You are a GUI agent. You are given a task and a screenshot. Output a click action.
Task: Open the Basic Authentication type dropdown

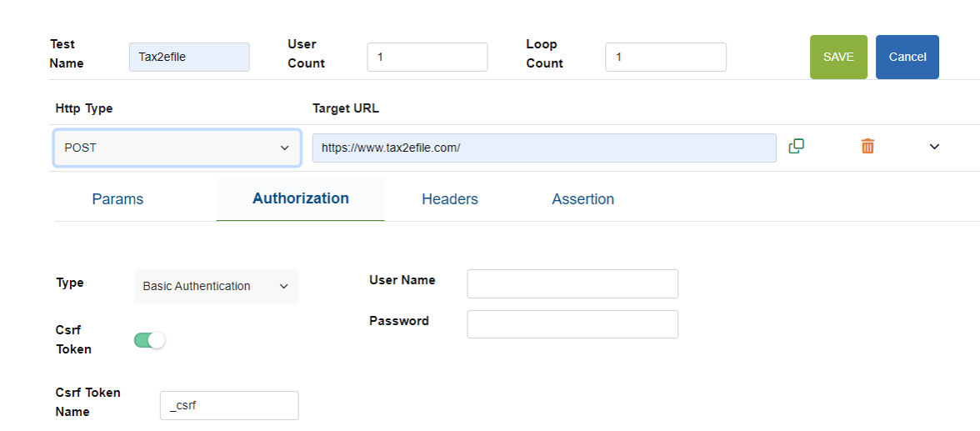coord(216,286)
